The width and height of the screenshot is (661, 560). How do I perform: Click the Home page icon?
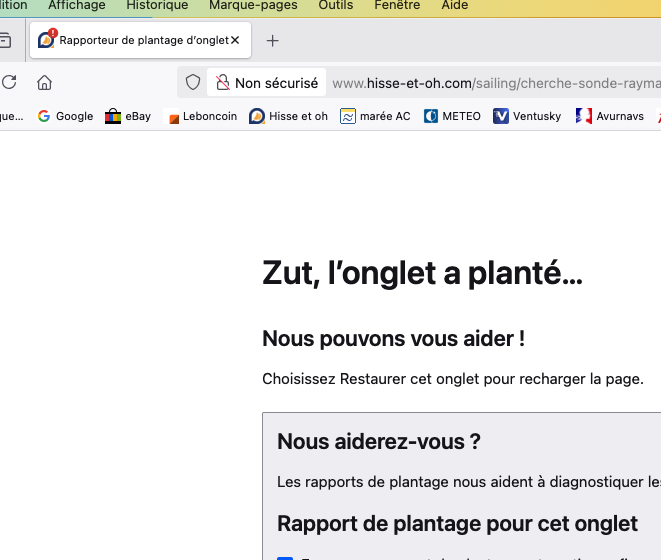coord(44,83)
